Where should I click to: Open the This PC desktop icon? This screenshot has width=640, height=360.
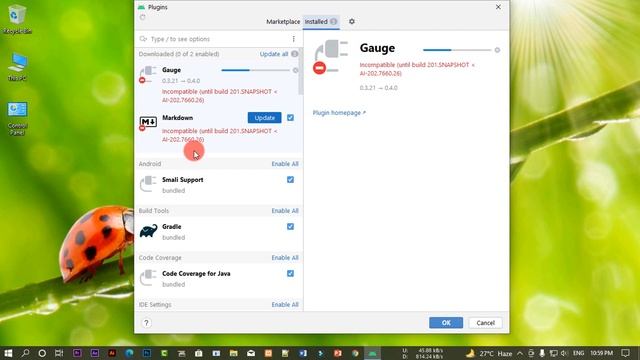tap(17, 67)
